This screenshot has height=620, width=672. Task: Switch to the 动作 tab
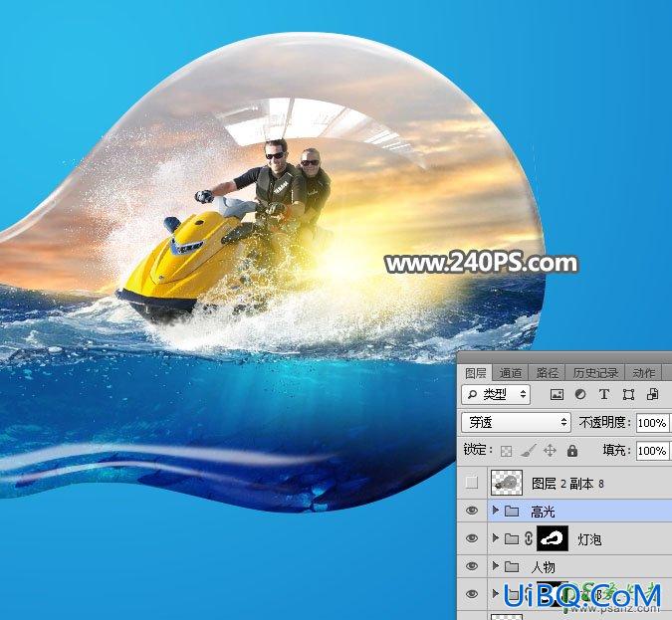(x=644, y=373)
